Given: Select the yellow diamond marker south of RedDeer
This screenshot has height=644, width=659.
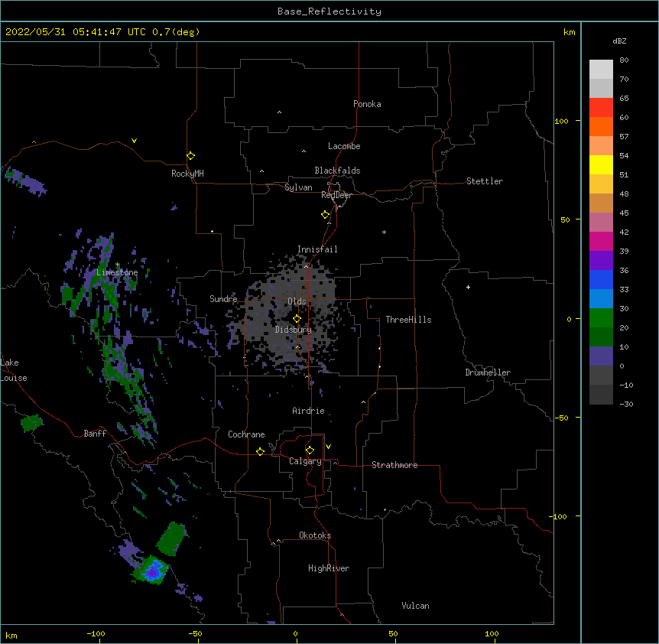Looking at the screenshot, I should tap(326, 215).
